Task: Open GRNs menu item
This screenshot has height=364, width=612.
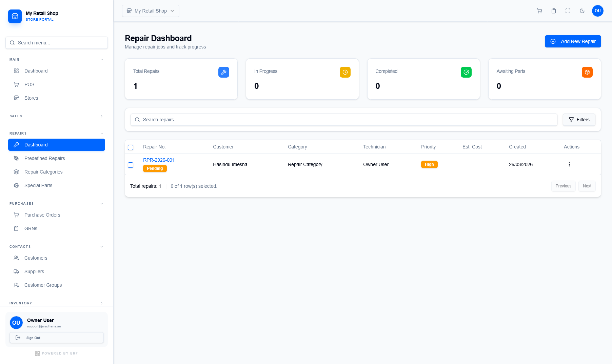Action: click(x=57, y=228)
